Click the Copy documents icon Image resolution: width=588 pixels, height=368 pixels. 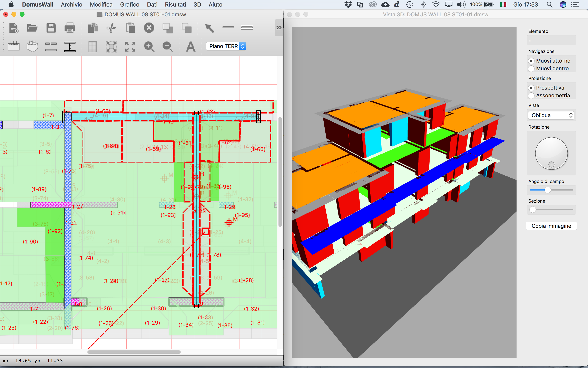point(92,28)
